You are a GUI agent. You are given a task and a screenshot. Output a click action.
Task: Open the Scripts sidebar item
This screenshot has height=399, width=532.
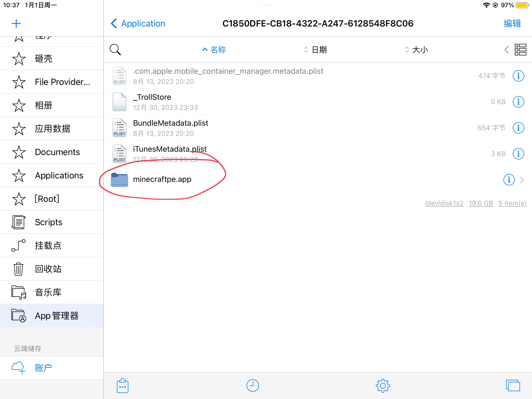click(x=52, y=222)
